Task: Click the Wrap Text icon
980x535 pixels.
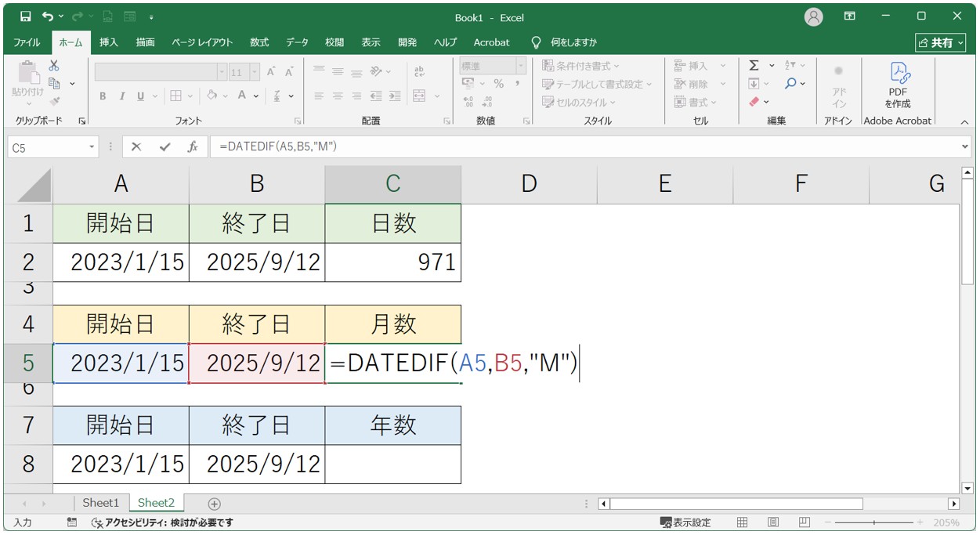Action: click(x=419, y=72)
